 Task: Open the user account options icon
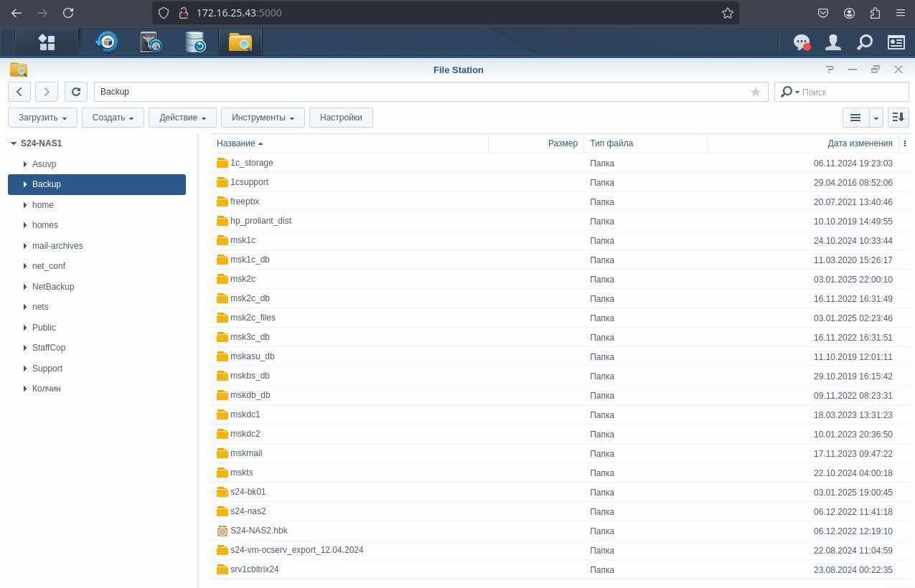(x=832, y=43)
